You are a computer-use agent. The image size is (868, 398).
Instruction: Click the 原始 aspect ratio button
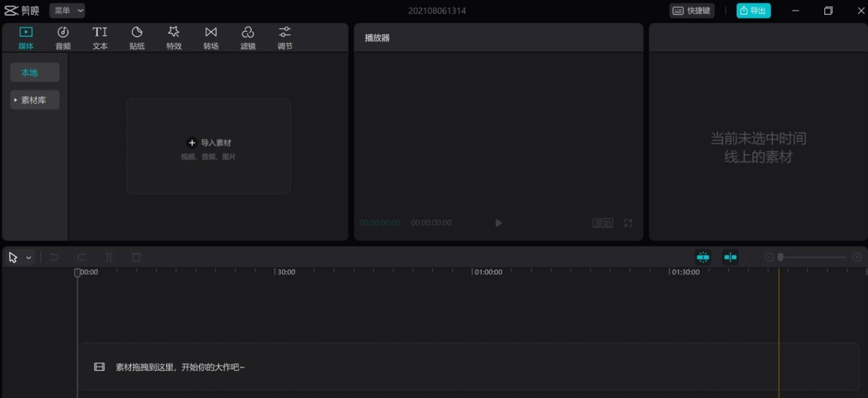[x=603, y=223]
